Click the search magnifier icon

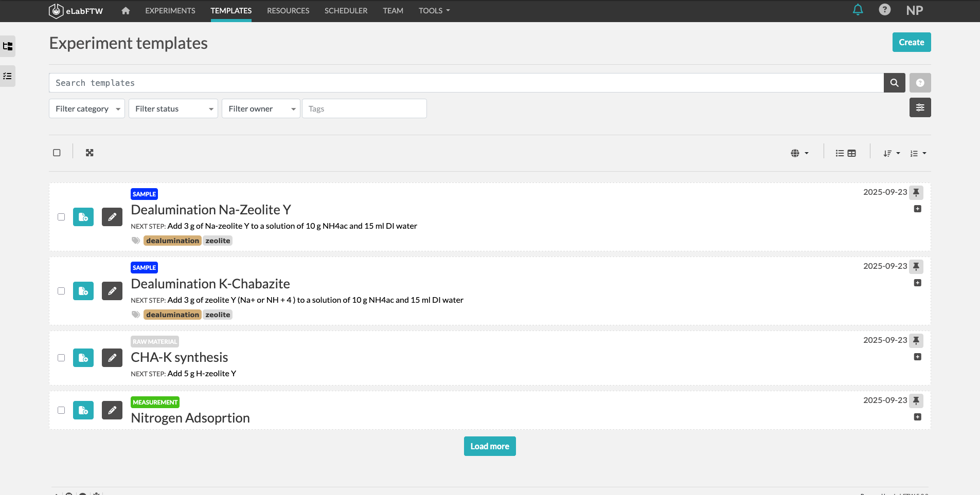coord(894,82)
